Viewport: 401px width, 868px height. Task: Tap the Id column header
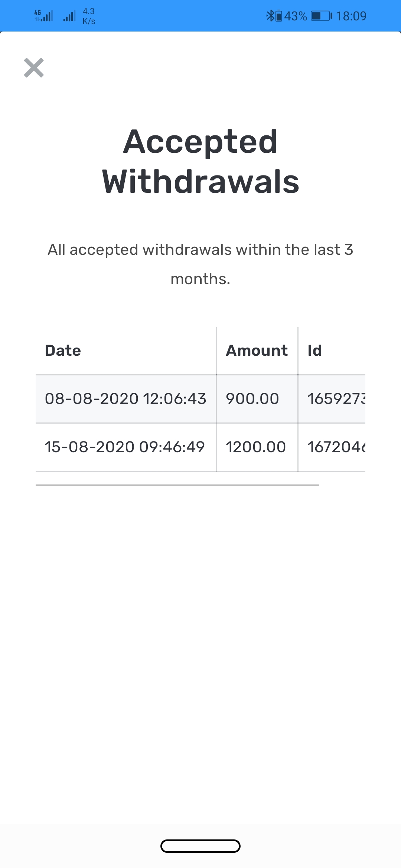pos(315,351)
